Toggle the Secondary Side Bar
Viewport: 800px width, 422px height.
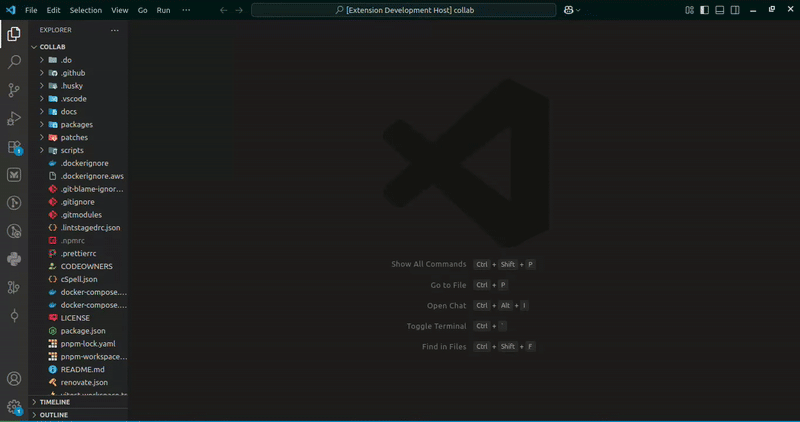pyautogui.click(x=735, y=10)
